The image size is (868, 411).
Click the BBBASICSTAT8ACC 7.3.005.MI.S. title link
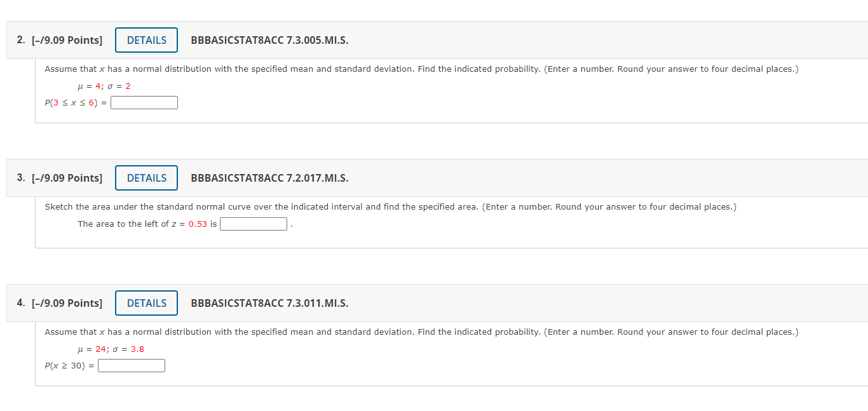coord(269,39)
